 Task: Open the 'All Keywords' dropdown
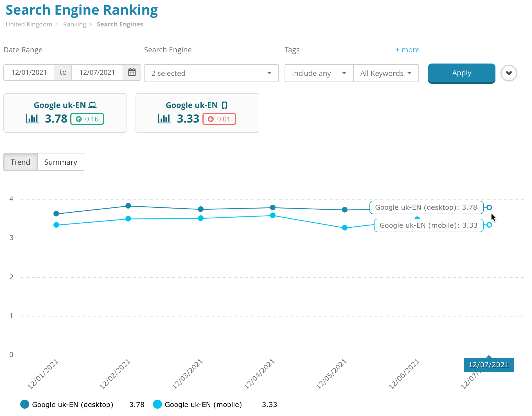pyautogui.click(x=386, y=73)
